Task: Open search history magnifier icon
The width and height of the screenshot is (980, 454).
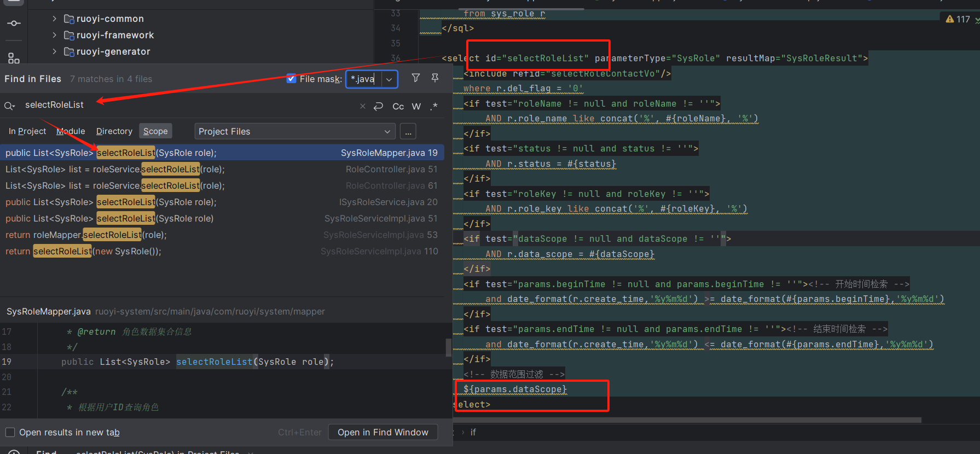Action: [x=10, y=106]
